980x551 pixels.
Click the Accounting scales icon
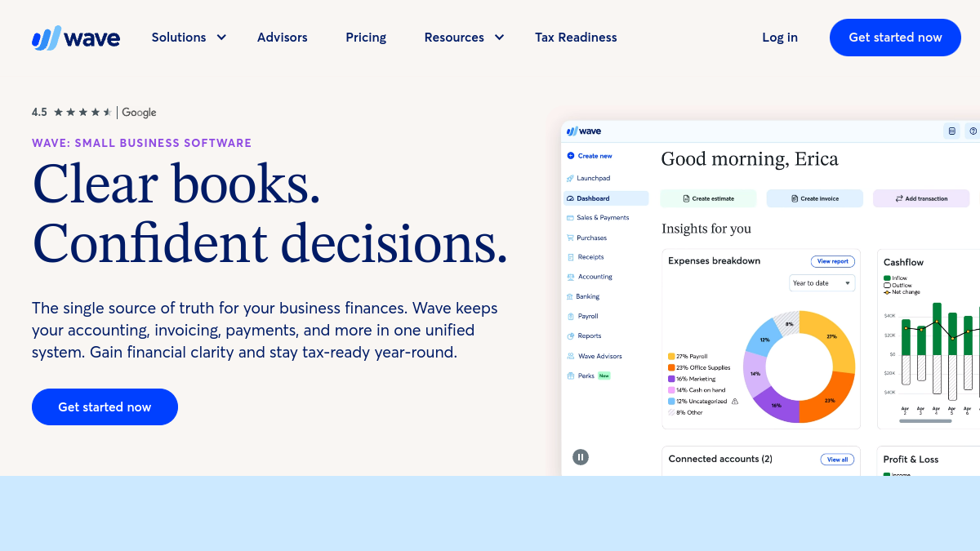click(x=570, y=277)
